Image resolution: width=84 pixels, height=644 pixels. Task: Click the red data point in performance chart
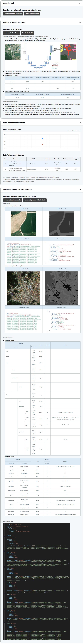[x=42, y=145]
